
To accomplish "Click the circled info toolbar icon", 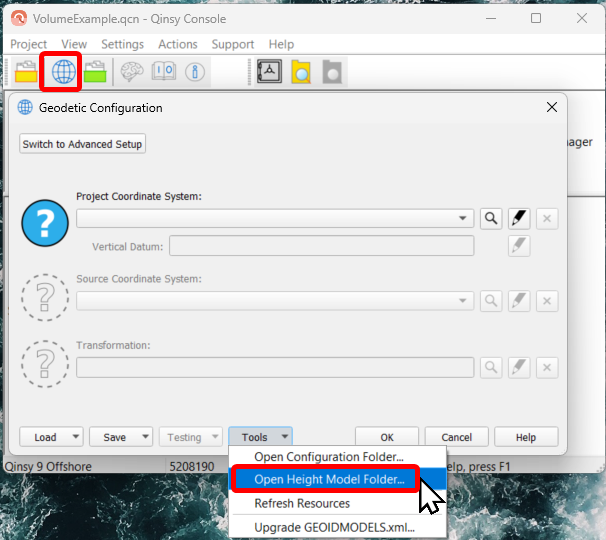I will [195, 72].
